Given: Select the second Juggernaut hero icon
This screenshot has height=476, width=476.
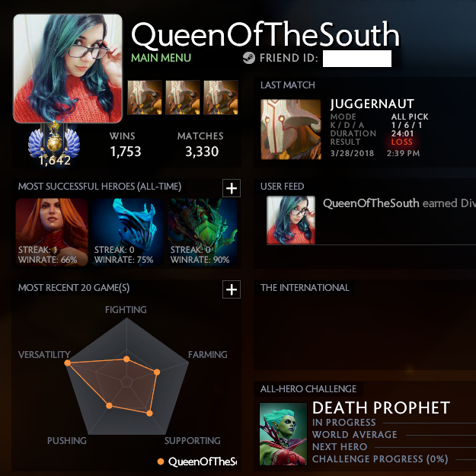Looking at the screenshot, I should click(x=183, y=97).
